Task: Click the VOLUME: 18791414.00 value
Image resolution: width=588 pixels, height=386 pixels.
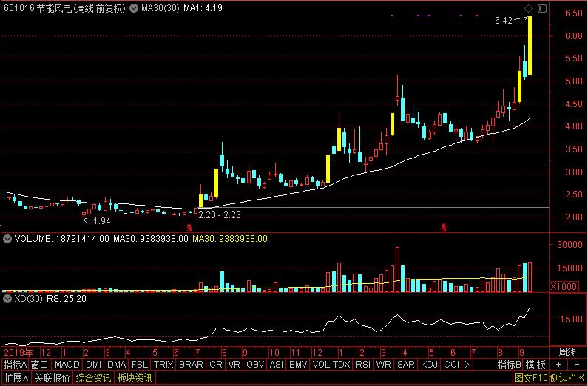Action: (x=62, y=239)
